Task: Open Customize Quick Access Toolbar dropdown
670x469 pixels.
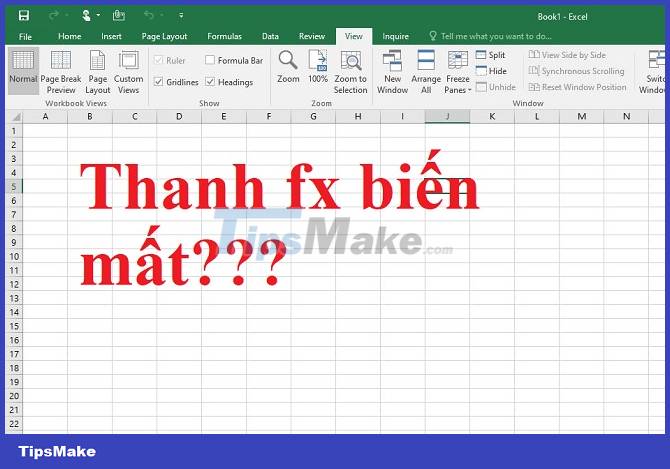Action: click(x=181, y=16)
